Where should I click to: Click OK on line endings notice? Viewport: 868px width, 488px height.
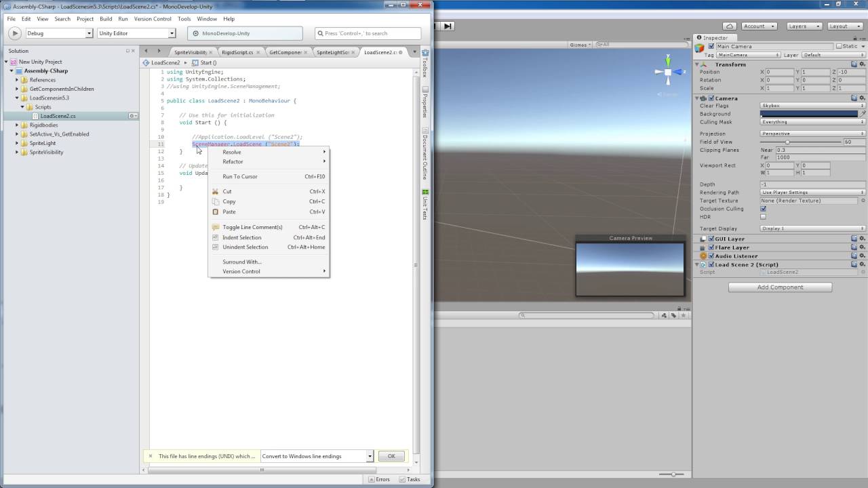point(391,456)
